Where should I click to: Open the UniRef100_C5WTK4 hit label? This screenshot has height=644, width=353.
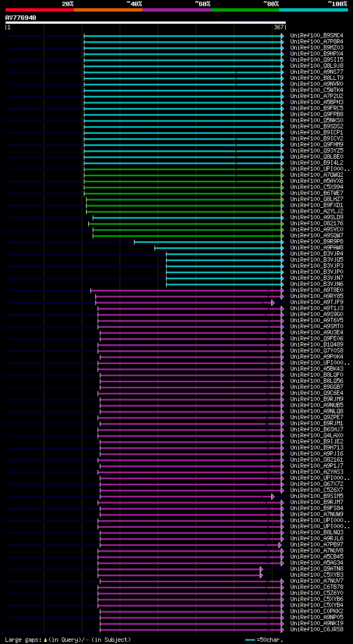(317, 90)
